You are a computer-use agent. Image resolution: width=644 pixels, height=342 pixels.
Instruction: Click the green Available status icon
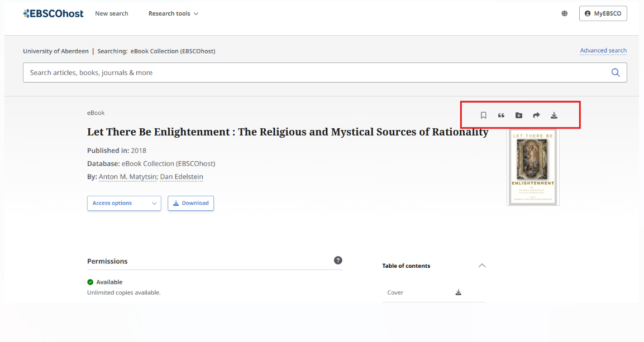[90, 282]
